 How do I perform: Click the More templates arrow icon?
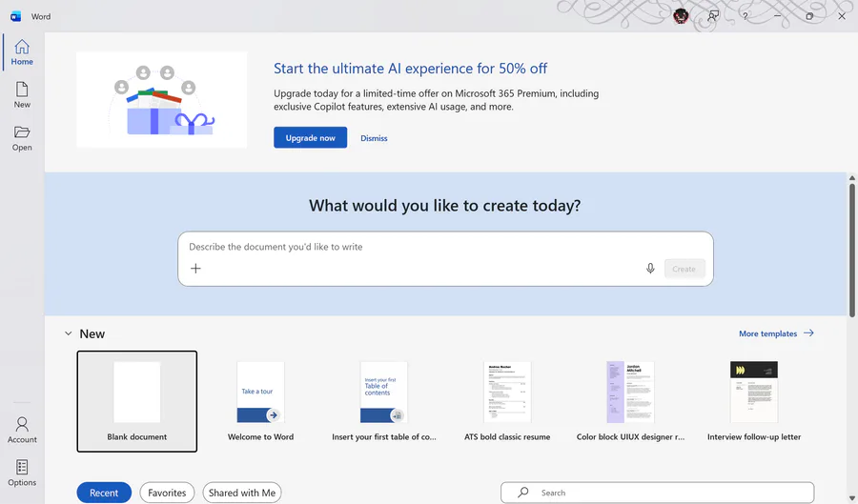point(808,333)
